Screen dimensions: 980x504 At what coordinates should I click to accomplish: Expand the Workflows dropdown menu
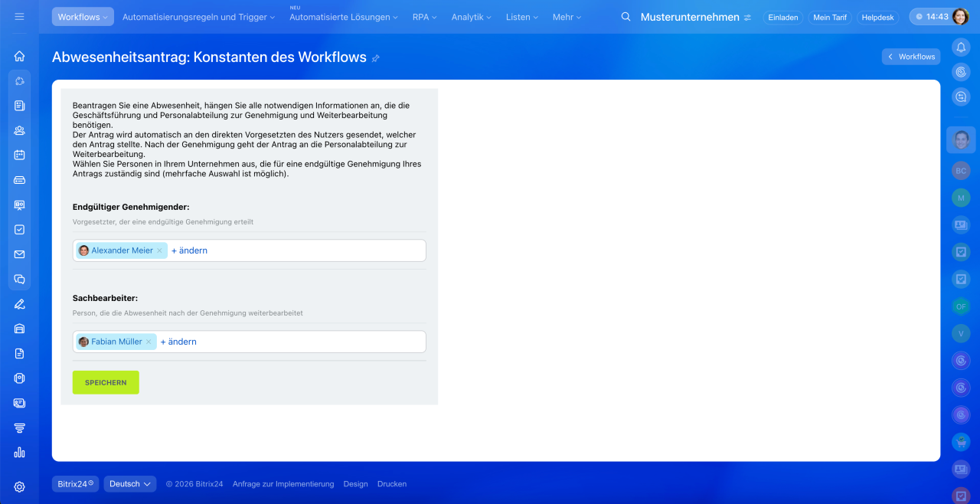(83, 17)
